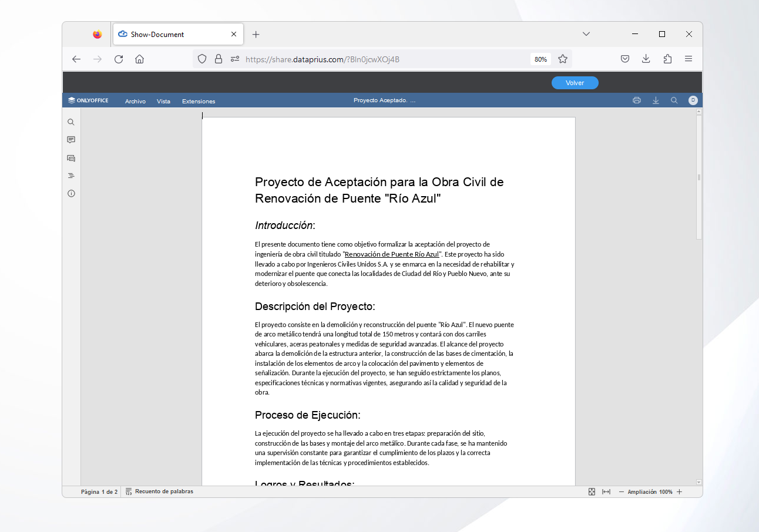Image resolution: width=759 pixels, height=532 pixels.
Task: Click the Proyecto Aceptado document title
Action: [384, 100]
